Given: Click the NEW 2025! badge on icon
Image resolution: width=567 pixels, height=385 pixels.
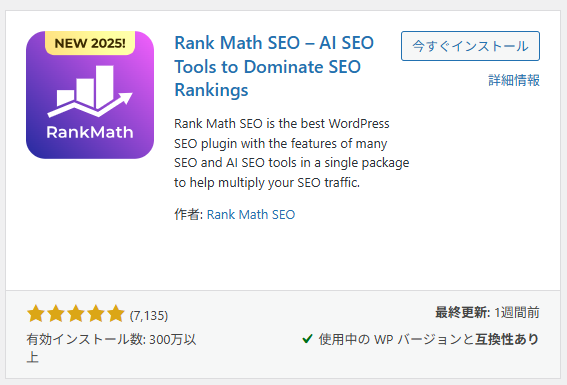Looking at the screenshot, I should pos(90,43).
